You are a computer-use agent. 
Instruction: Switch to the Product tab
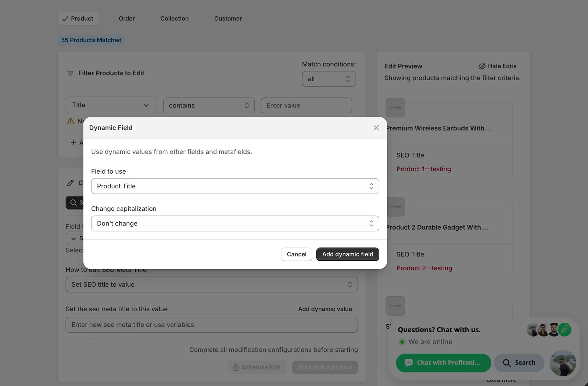pos(78,18)
